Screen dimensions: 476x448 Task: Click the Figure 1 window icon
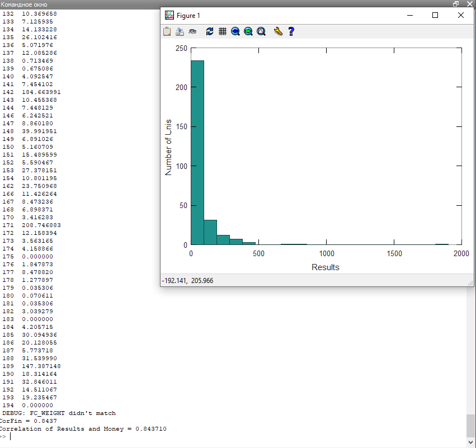coord(169,16)
